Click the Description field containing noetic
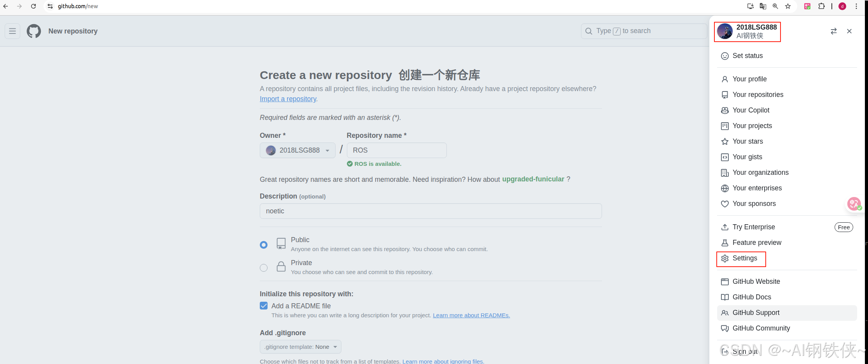Screen dimensions: 868x364 coord(431,211)
